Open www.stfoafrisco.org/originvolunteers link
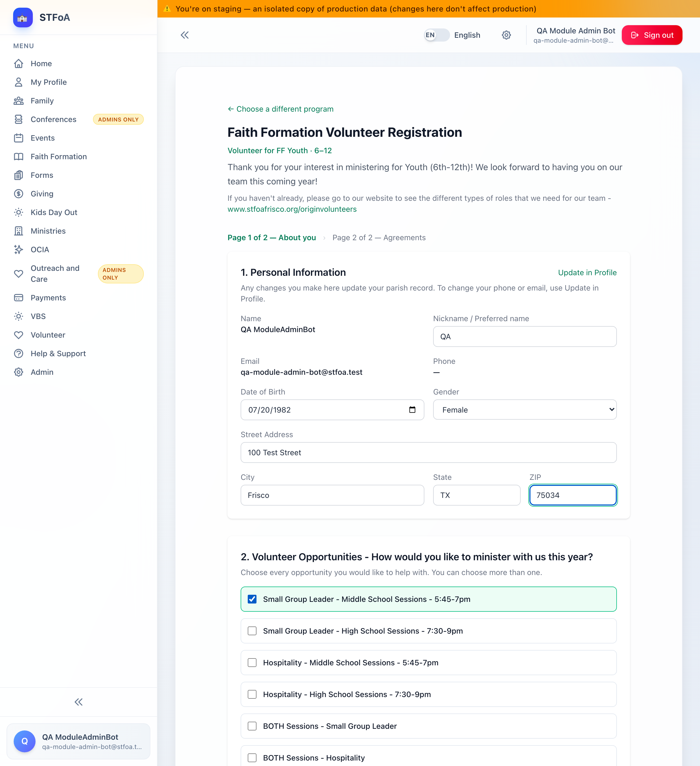The image size is (700, 766). [292, 209]
